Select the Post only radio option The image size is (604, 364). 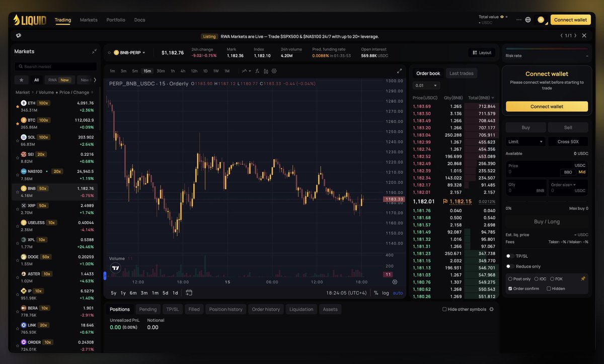[510, 279]
